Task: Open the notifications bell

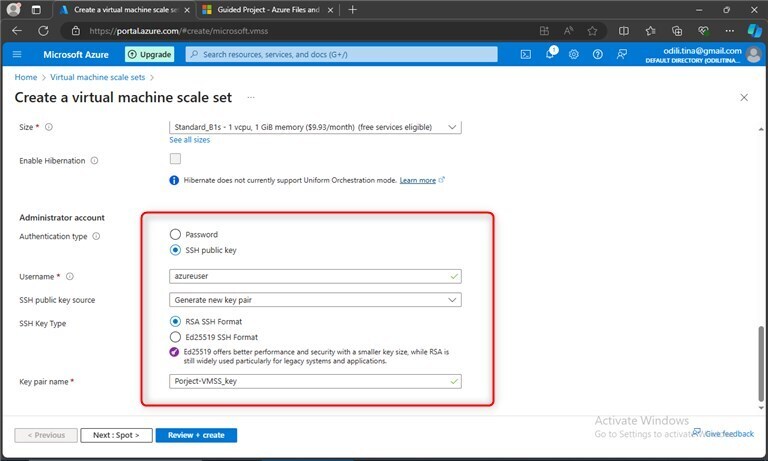Action: tap(550, 54)
